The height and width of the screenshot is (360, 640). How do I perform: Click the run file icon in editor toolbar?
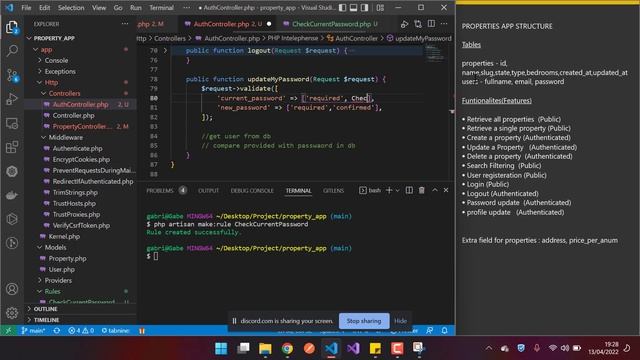(x=404, y=24)
